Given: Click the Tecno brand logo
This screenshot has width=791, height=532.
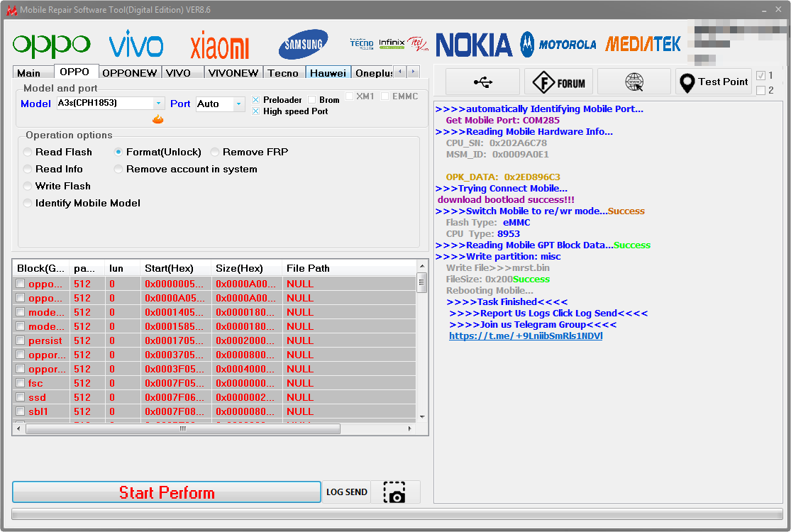Looking at the screenshot, I should [x=363, y=44].
